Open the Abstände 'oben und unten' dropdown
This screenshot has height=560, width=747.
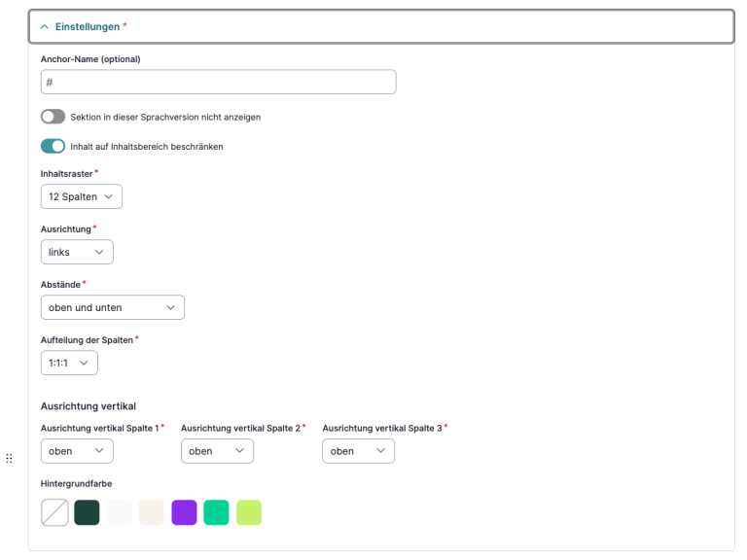(x=112, y=307)
